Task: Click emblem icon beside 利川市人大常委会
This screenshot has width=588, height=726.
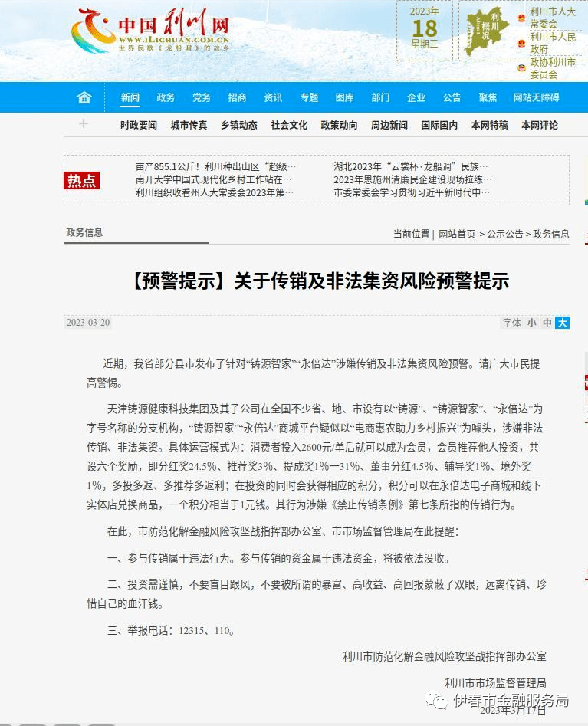Action: click(x=522, y=18)
